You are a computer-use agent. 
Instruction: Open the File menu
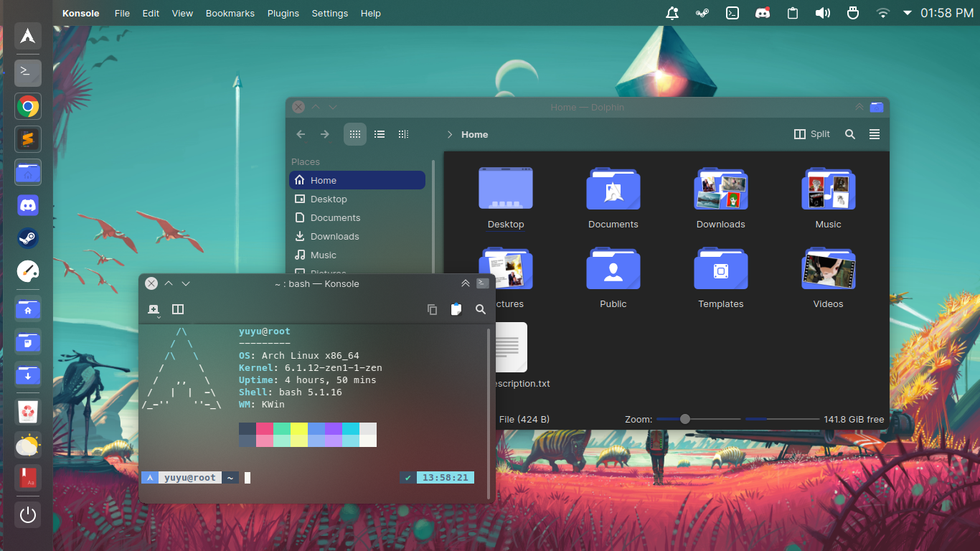coord(123,13)
